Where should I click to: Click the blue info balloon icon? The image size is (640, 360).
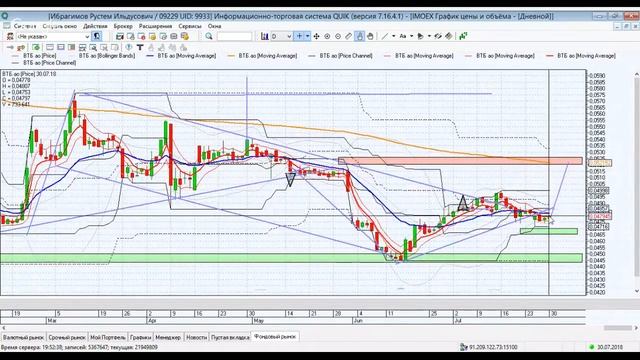click(x=129, y=47)
